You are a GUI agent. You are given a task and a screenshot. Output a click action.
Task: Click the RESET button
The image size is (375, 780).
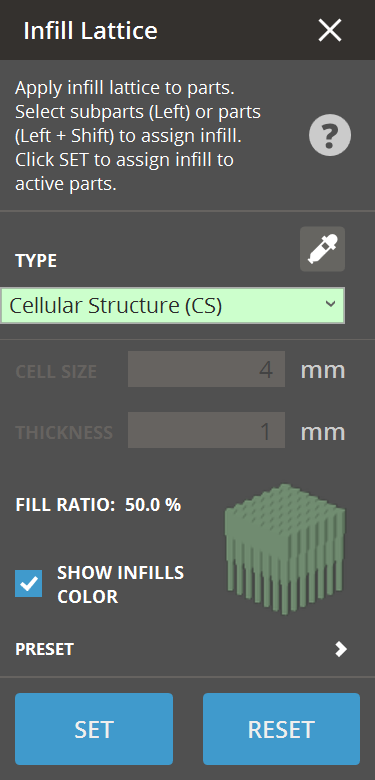(281, 729)
